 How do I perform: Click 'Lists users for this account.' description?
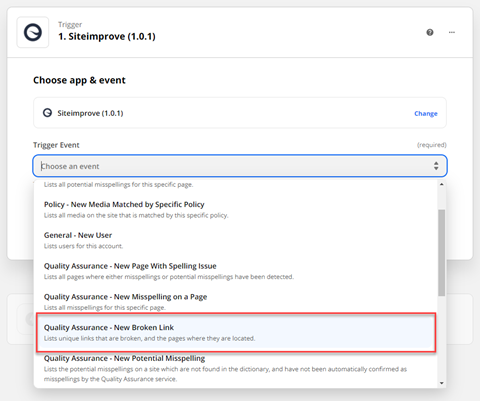point(83,246)
